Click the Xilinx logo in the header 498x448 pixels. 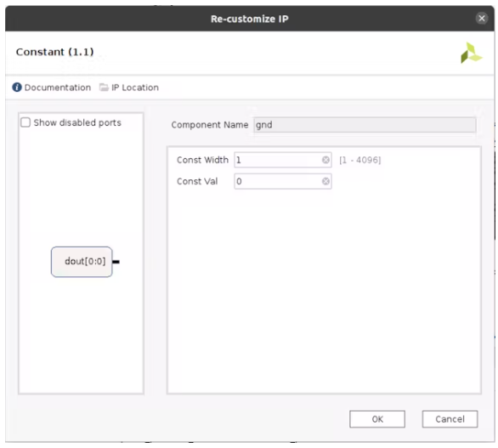[471, 53]
